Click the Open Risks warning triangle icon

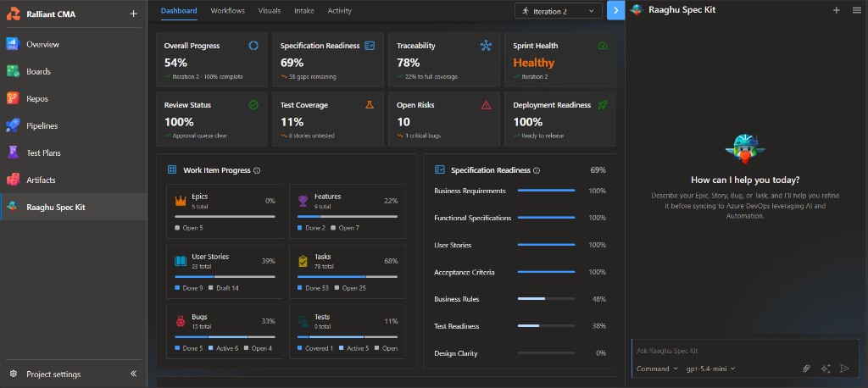[x=486, y=105]
